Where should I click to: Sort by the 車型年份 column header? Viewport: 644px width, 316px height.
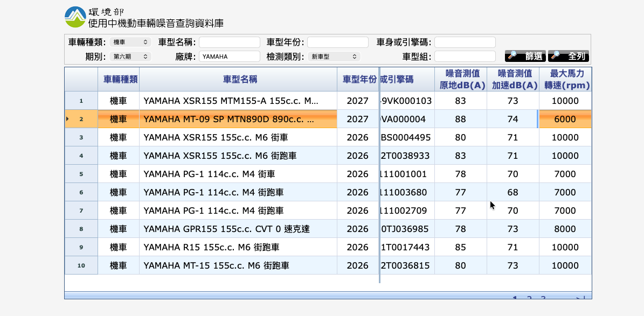point(358,79)
